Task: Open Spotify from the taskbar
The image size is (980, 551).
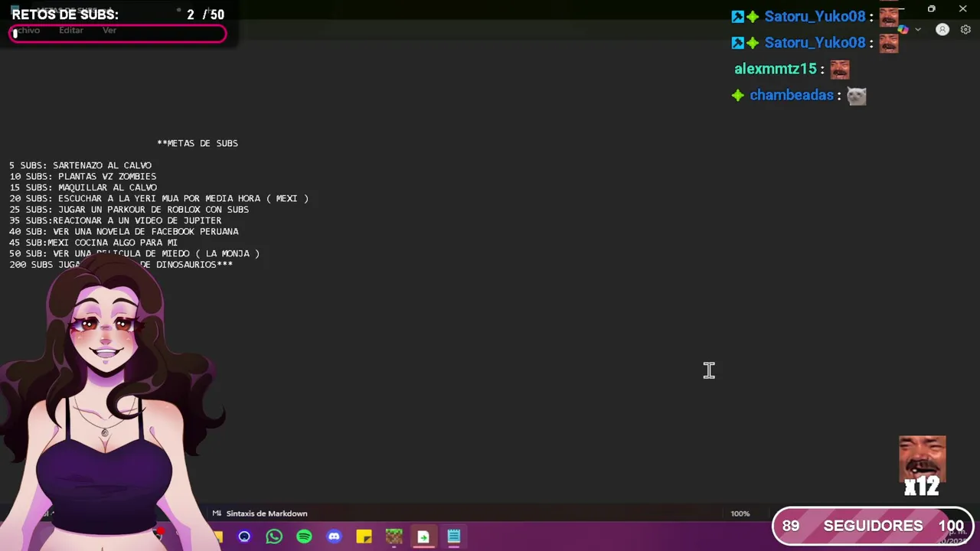Action: click(304, 536)
